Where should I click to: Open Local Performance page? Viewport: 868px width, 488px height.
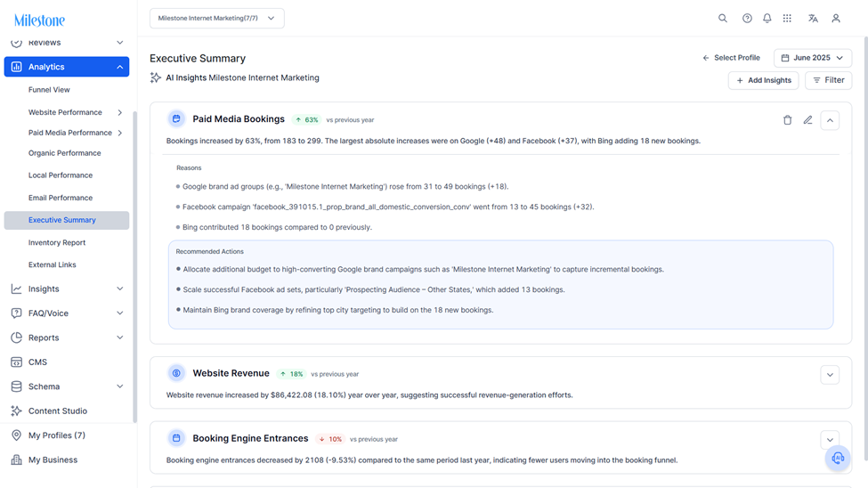click(x=61, y=175)
